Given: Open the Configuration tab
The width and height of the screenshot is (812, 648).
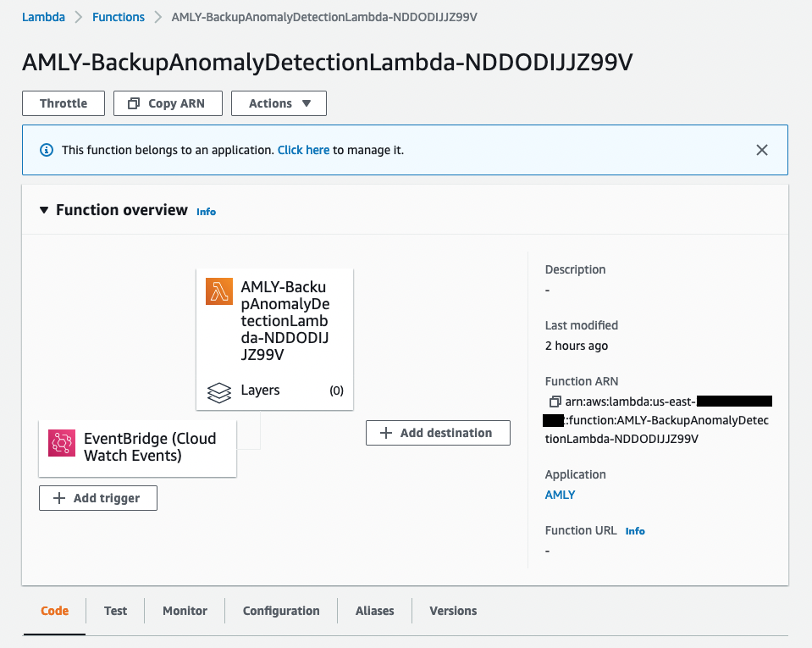Looking at the screenshot, I should pos(280,610).
